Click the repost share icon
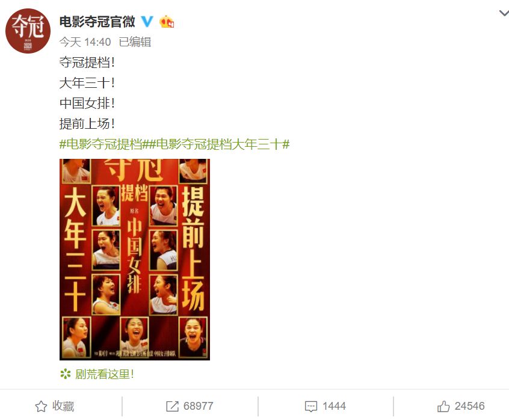The width and height of the screenshot is (509, 420). 172,406
